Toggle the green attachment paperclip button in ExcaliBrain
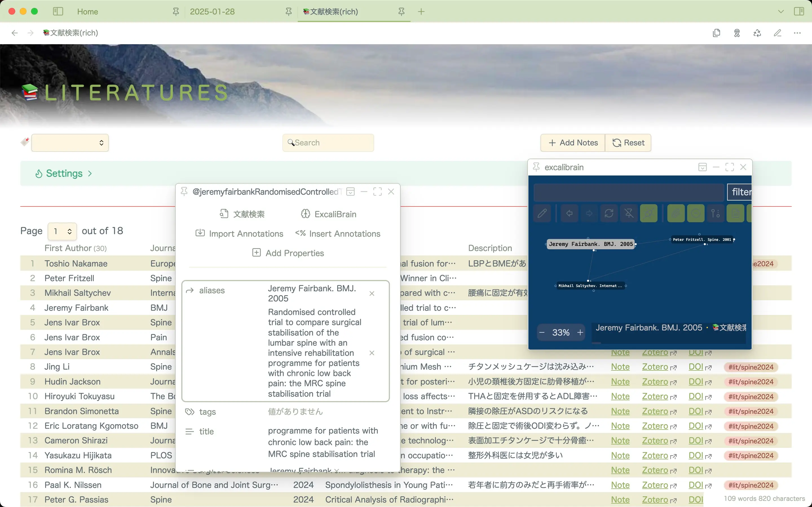This screenshot has height=507, width=812. (676, 213)
